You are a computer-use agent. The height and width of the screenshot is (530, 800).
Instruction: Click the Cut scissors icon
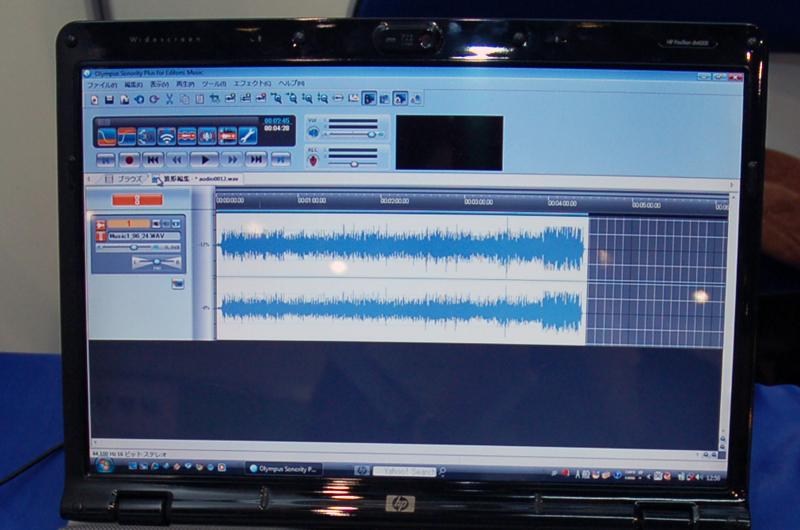pos(169,99)
